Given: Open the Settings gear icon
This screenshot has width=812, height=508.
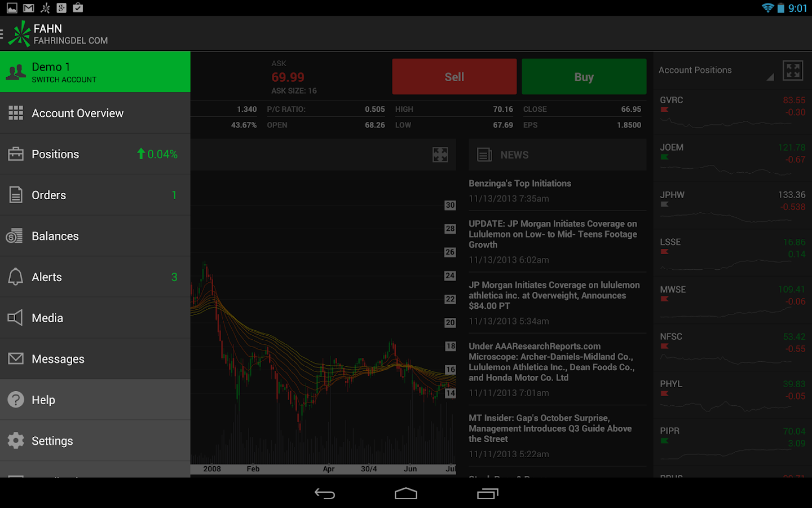Looking at the screenshot, I should point(16,441).
